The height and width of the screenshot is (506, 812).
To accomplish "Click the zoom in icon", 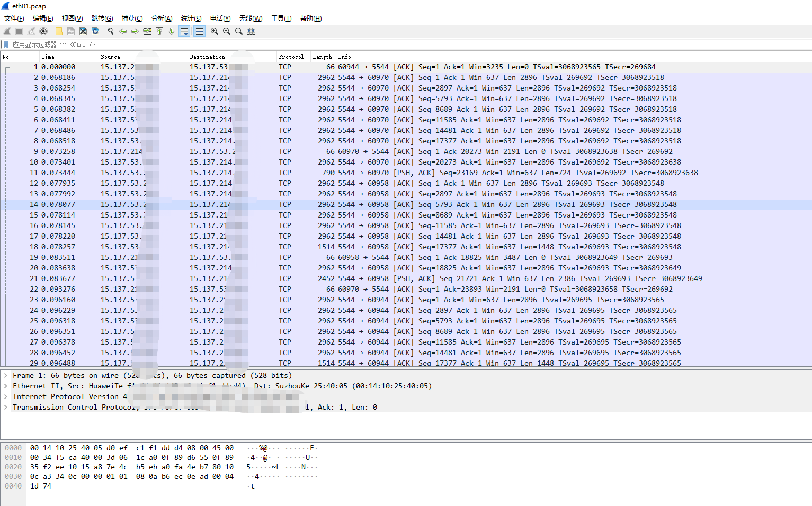I will pos(215,31).
